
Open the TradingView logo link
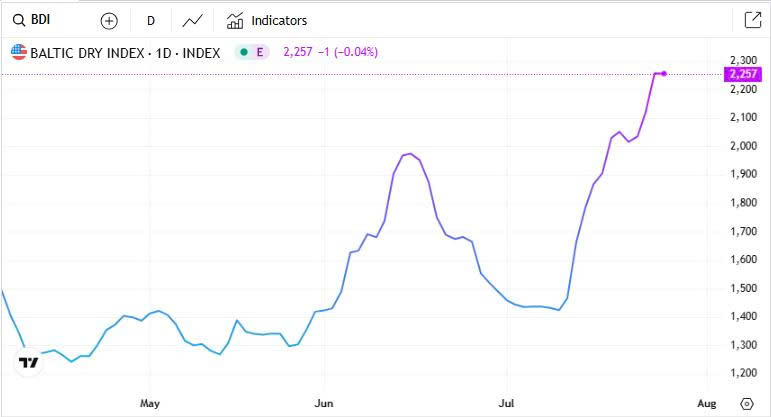point(29,363)
